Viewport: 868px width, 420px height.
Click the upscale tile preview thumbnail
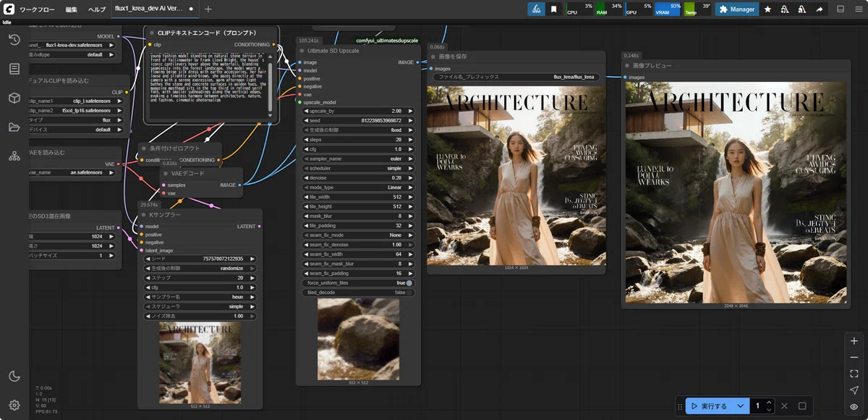[359, 338]
